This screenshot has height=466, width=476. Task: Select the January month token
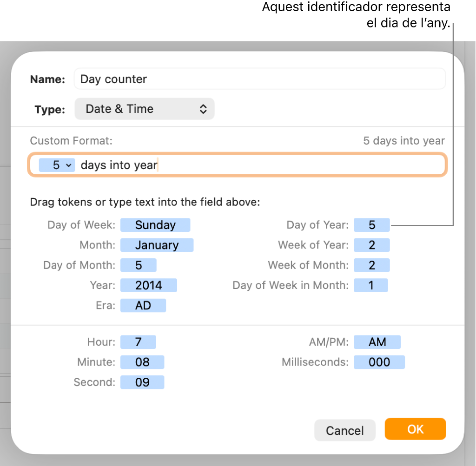tap(157, 245)
